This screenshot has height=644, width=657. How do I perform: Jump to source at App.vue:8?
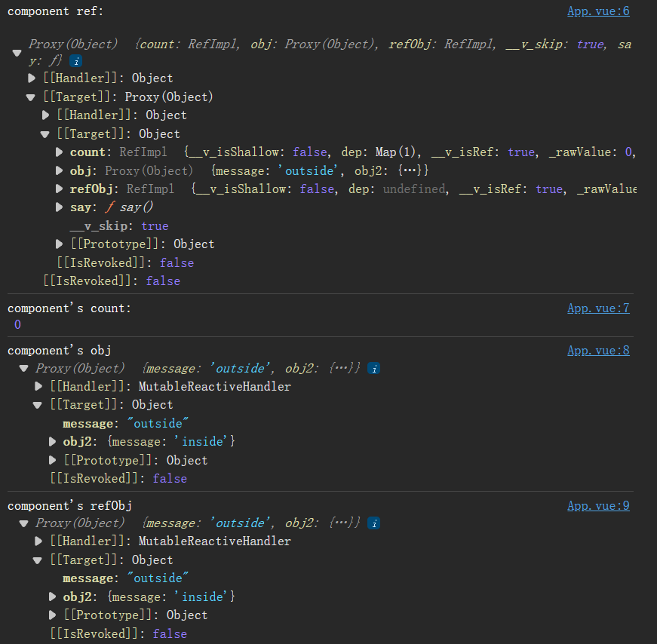598,351
